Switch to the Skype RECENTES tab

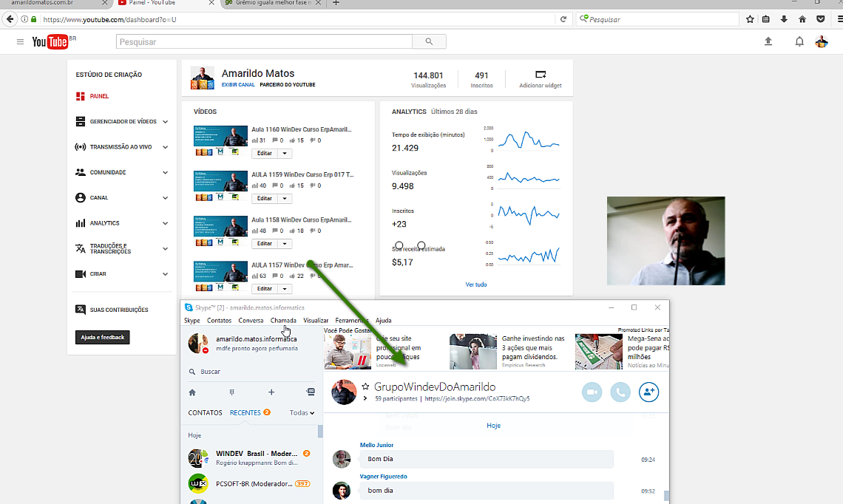246,412
